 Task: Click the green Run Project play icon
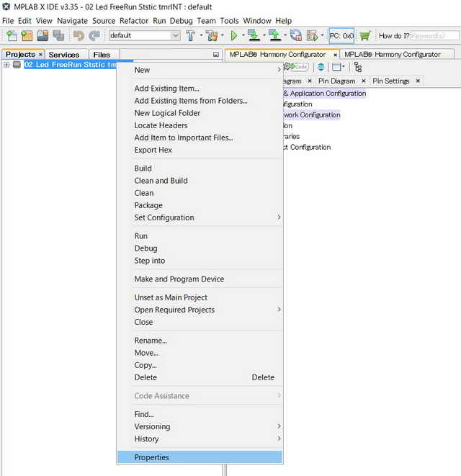tap(233, 35)
